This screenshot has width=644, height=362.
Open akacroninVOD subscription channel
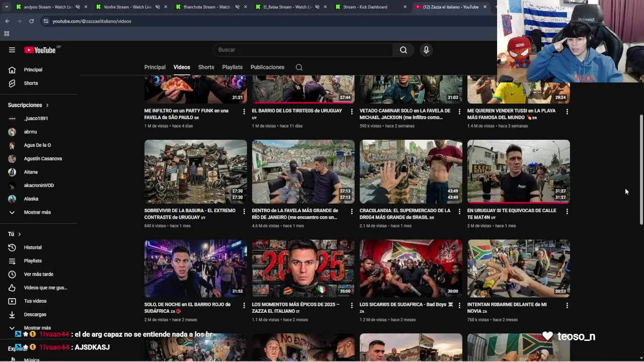[x=39, y=186]
